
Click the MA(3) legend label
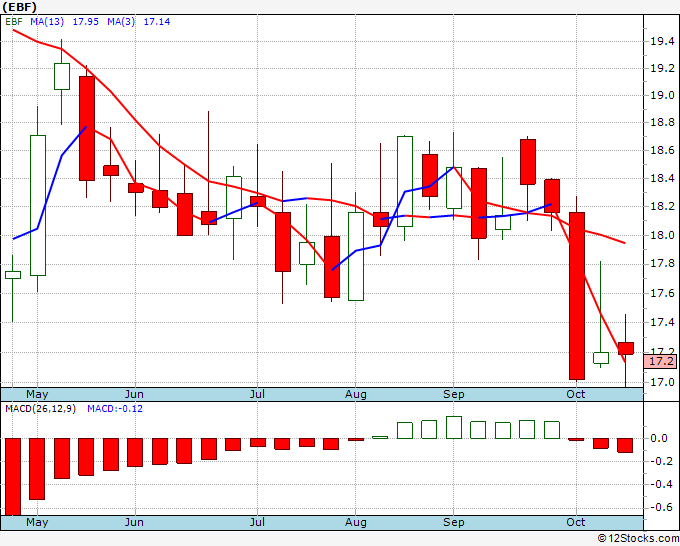[x=121, y=22]
